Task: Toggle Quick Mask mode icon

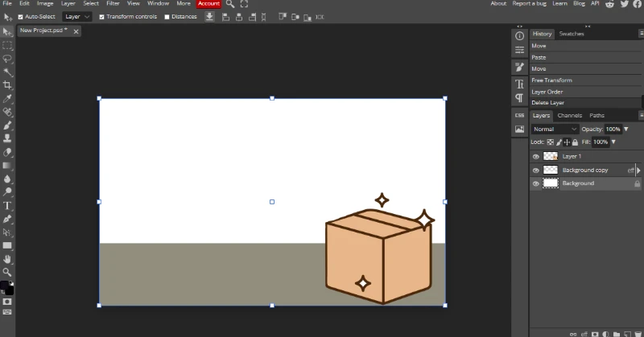Action: click(7, 302)
